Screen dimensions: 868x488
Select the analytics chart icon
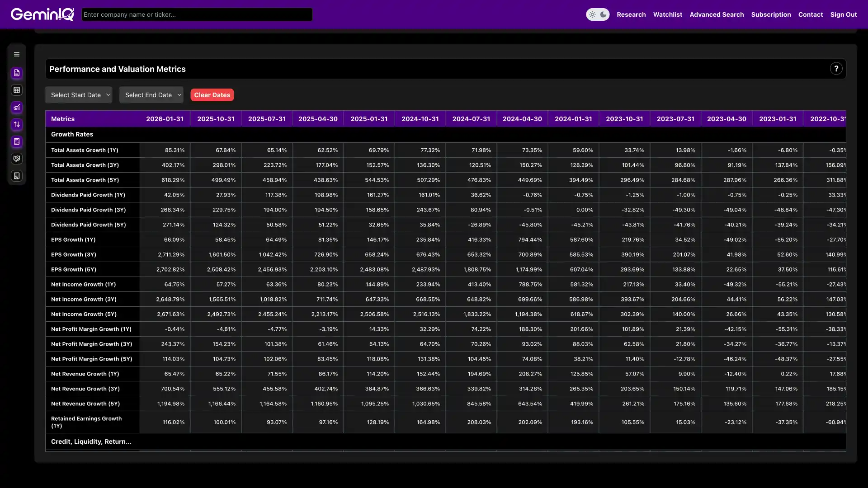[x=17, y=108]
